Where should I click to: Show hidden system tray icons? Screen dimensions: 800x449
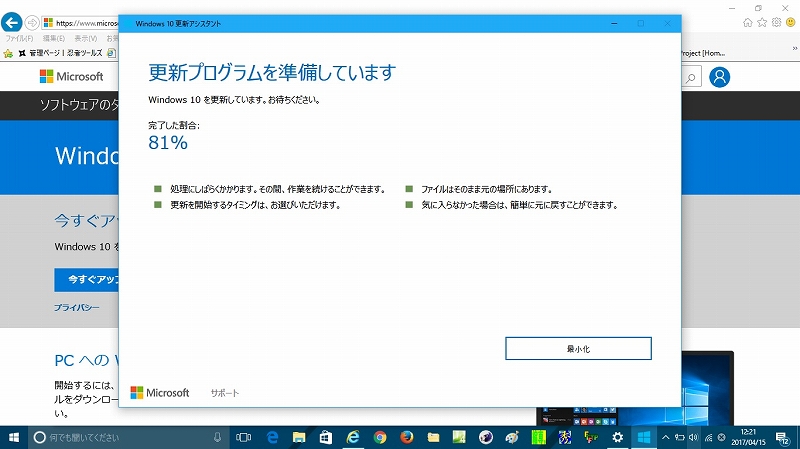666,437
